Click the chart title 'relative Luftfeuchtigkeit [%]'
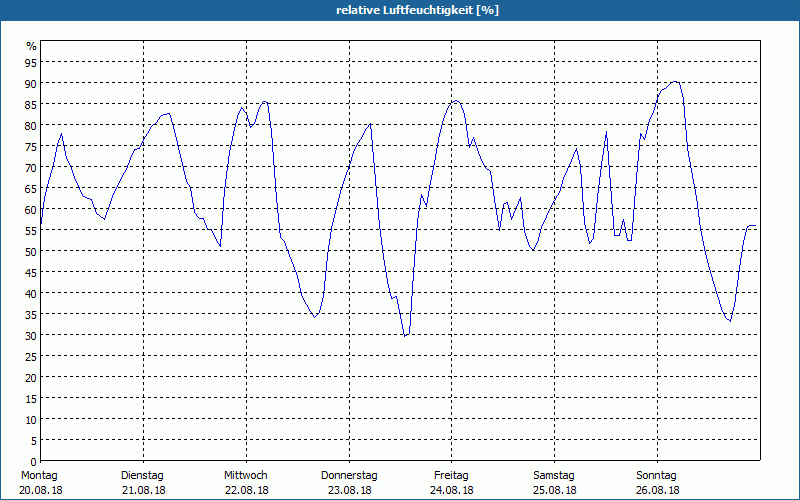 417,10
